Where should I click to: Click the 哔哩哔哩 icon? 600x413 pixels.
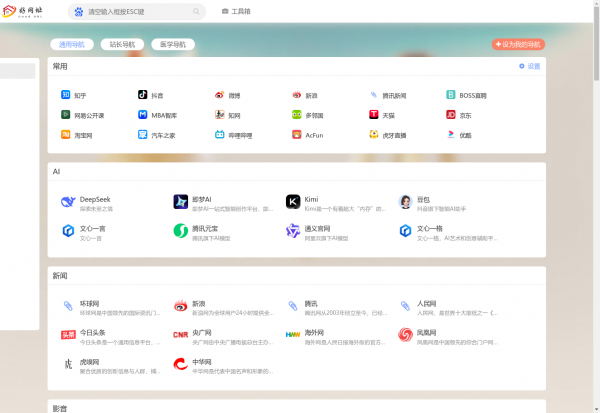(x=220, y=134)
